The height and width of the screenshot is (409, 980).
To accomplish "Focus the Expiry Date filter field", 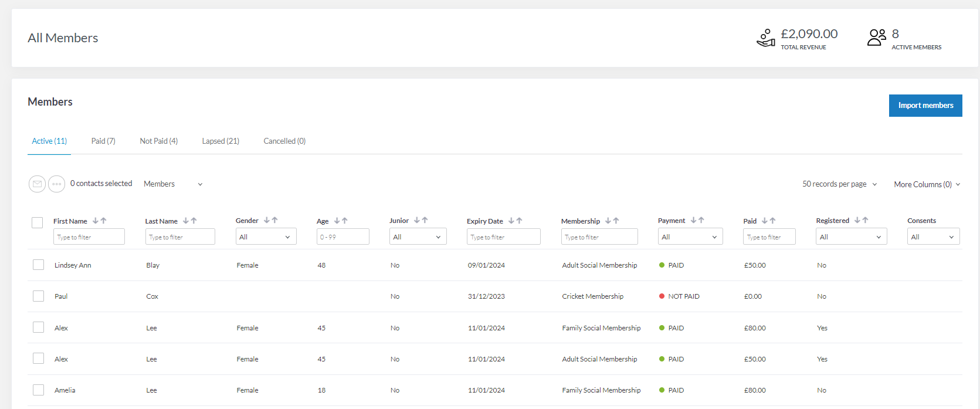I will [504, 236].
